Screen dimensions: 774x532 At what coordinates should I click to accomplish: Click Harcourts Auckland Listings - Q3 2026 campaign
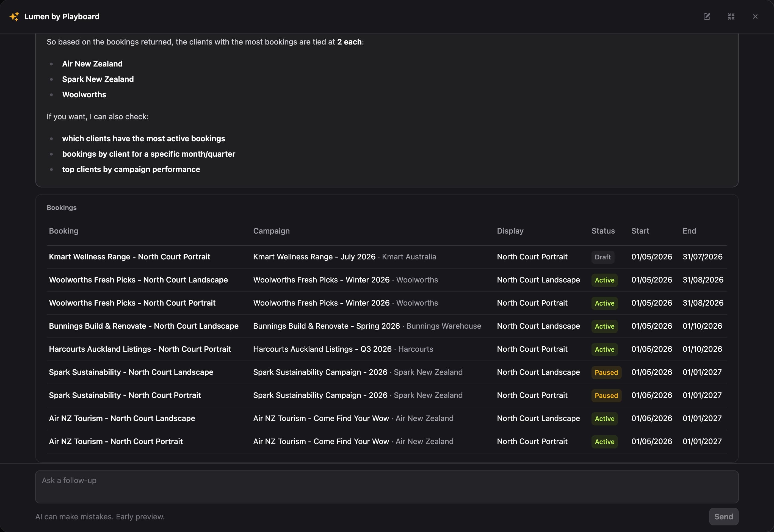pos(322,349)
